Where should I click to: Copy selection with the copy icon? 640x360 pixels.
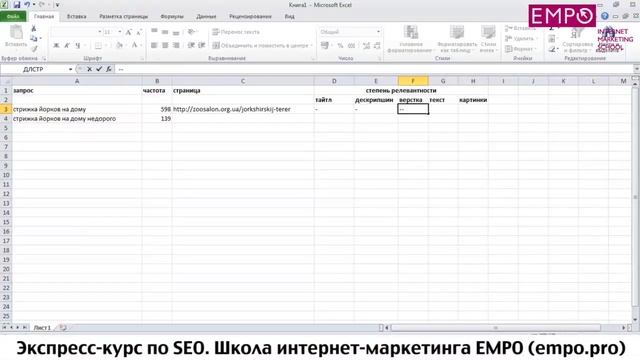34,38
